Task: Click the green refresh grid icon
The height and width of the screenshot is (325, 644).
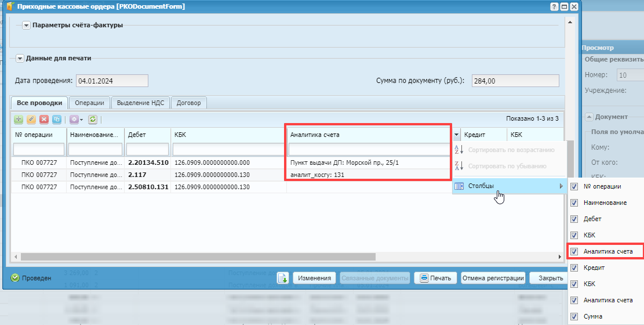Action: tap(92, 119)
